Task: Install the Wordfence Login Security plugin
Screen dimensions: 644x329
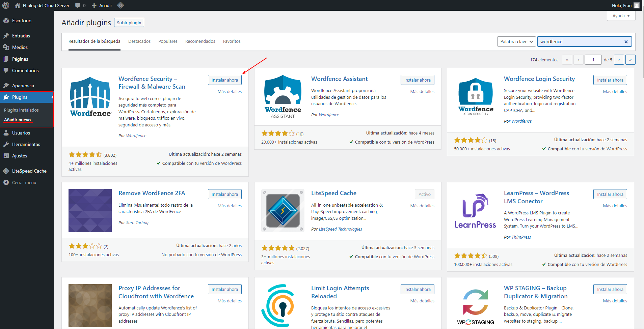Action: [x=610, y=80]
